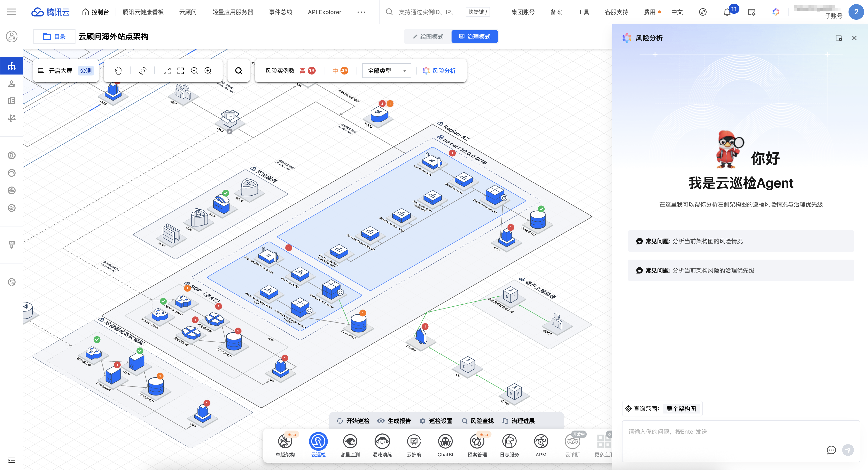Screen dimensions: 868x470
Task: Open the 云顾问 top navigation item
Action: coord(188,12)
